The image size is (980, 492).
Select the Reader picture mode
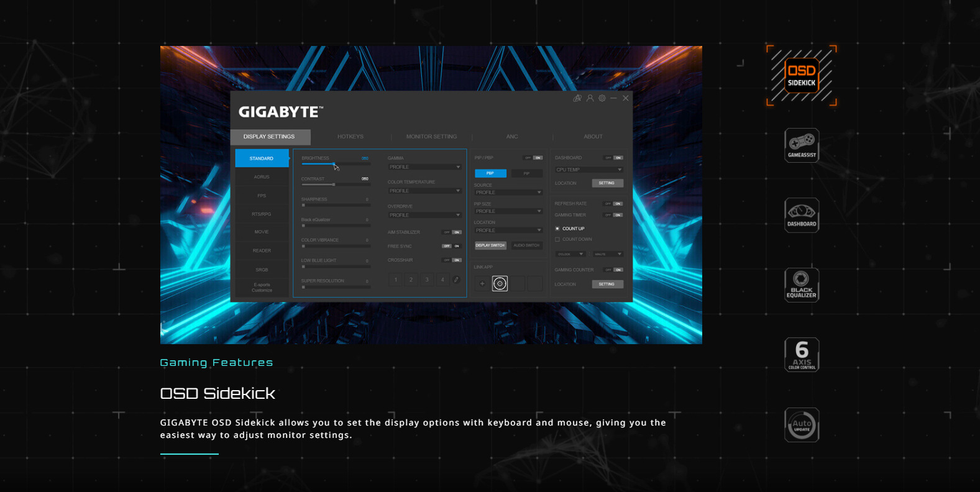pyautogui.click(x=262, y=251)
